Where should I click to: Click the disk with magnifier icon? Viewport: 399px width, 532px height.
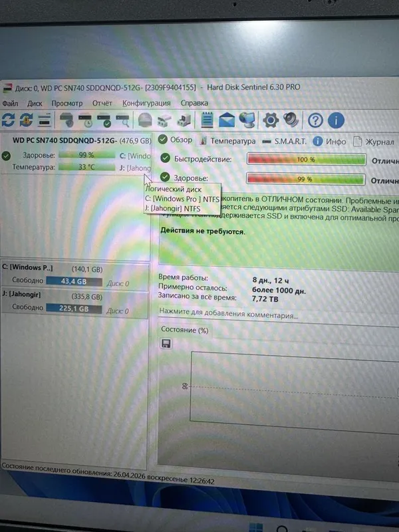(x=122, y=121)
